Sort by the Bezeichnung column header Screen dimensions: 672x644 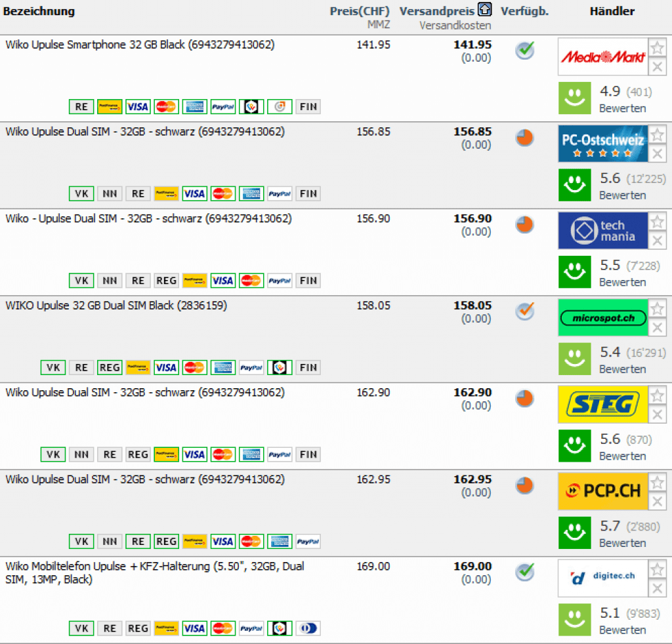coord(39,11)
